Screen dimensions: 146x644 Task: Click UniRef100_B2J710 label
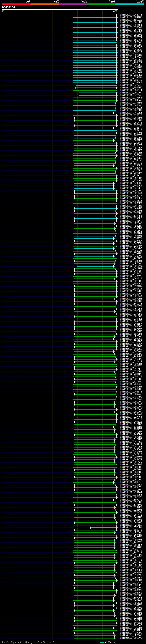click(131, 168)
